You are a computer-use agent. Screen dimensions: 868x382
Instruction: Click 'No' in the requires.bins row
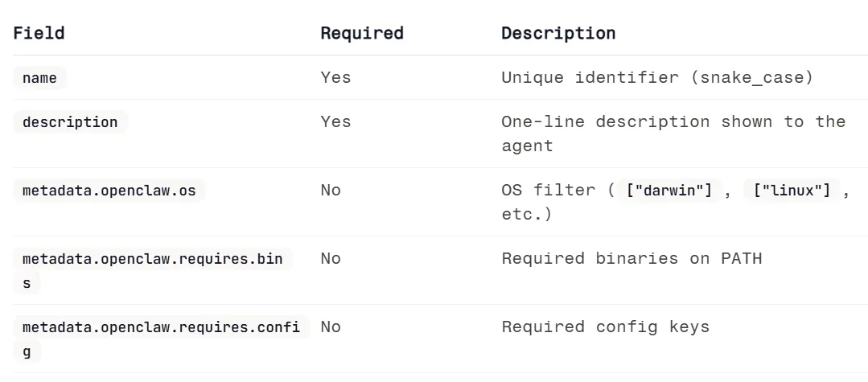(x=331, y=258)
